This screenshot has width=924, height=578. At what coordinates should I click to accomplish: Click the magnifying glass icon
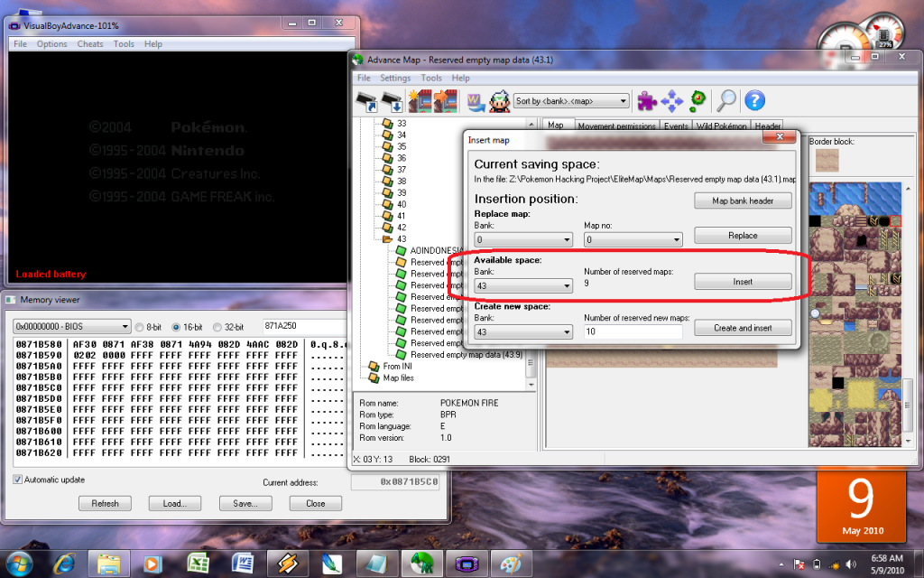point(726,101)
